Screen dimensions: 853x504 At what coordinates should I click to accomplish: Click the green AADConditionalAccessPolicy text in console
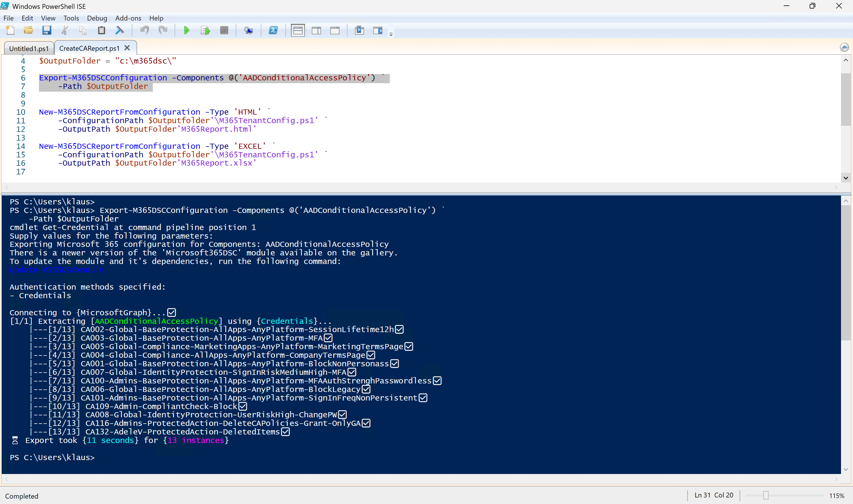click(156, 321)
